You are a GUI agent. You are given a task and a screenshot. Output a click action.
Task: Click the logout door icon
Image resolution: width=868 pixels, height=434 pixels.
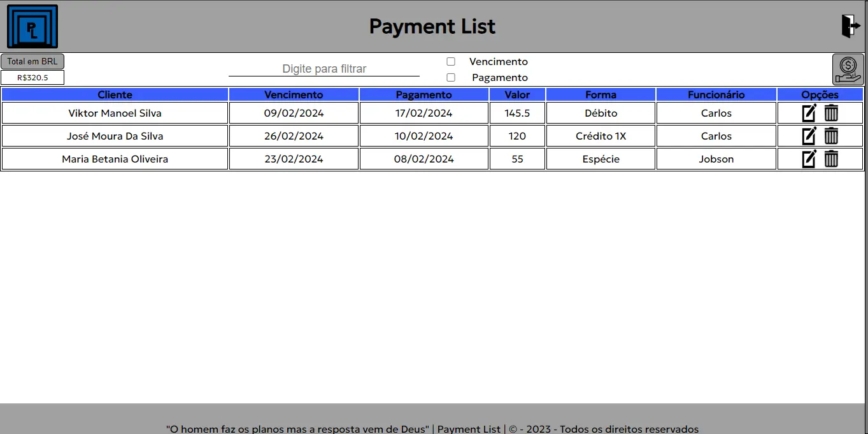851,26
